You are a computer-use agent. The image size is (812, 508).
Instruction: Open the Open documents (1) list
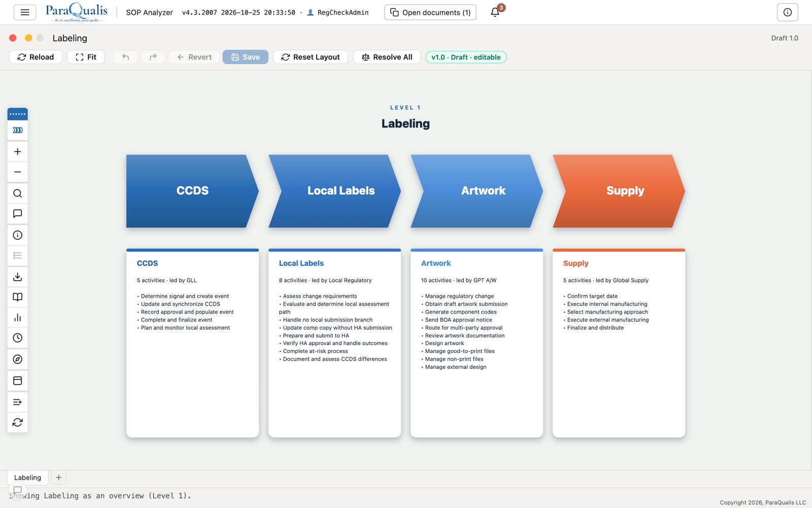[x=430, y=12]
